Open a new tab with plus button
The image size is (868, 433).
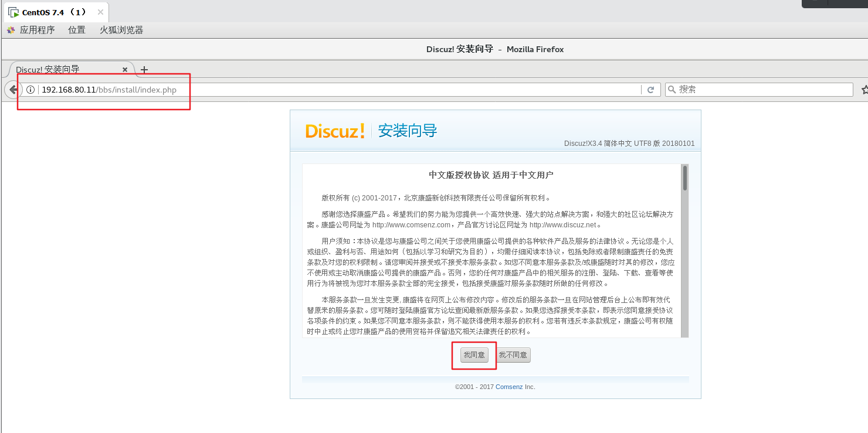(144, 70)
